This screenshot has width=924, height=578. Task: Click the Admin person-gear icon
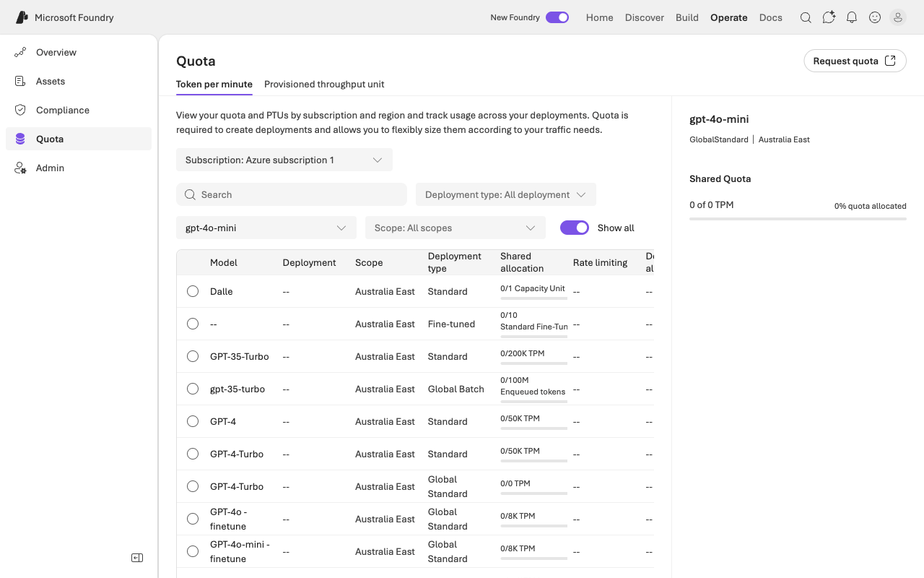coord(20,168)
